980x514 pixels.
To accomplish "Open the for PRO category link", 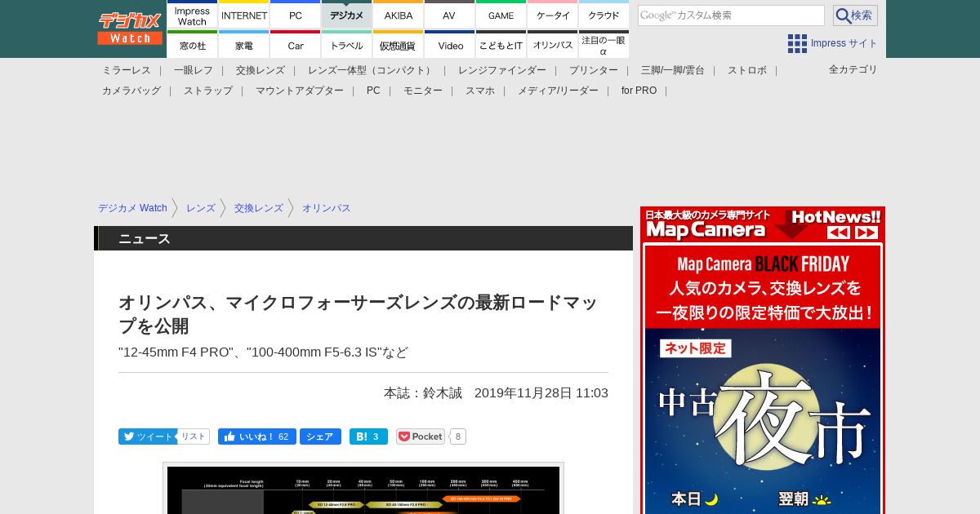I will click(x=639, y=91).
